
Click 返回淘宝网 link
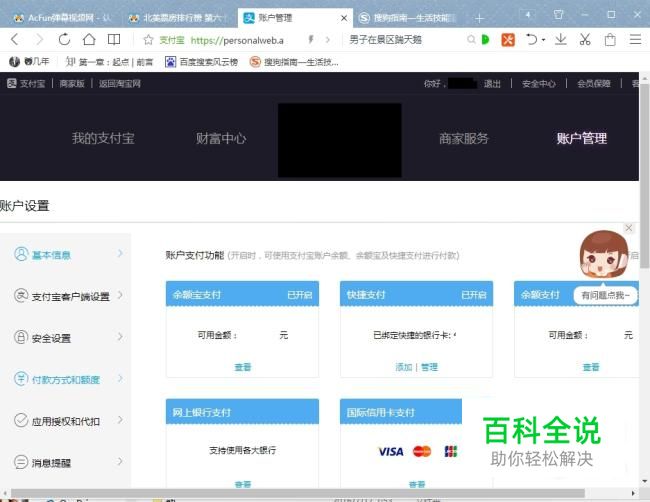(120, 84)
